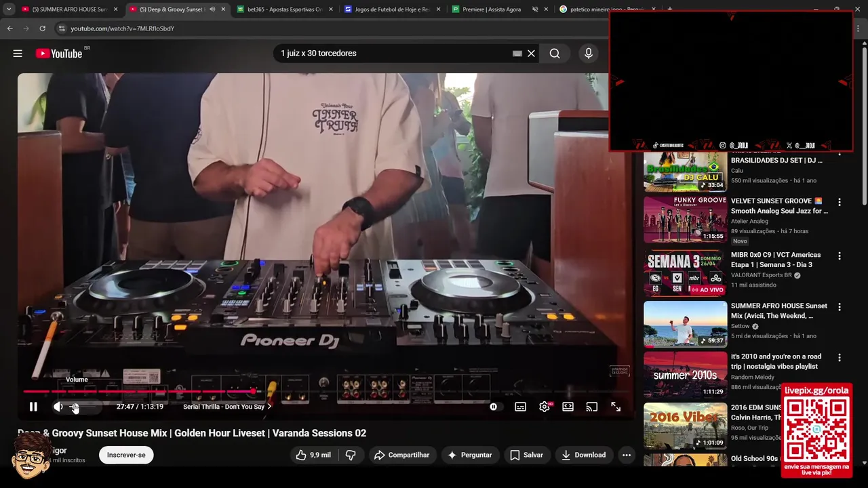This screenshot has width=868, height=488.
Task: Switch to the 'bet365 - Apostas Esportivas' tab
Action: tap(285, 9)
